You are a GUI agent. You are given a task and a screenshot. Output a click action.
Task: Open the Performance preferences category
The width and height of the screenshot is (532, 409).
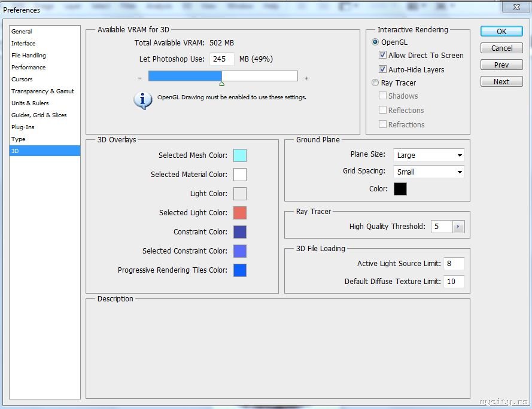pos(45,67)
